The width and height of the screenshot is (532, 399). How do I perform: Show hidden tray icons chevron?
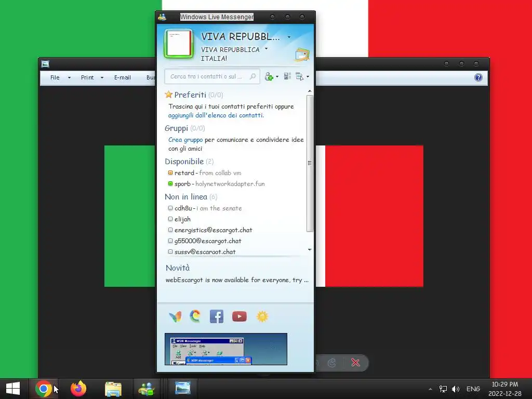(430, 389)
